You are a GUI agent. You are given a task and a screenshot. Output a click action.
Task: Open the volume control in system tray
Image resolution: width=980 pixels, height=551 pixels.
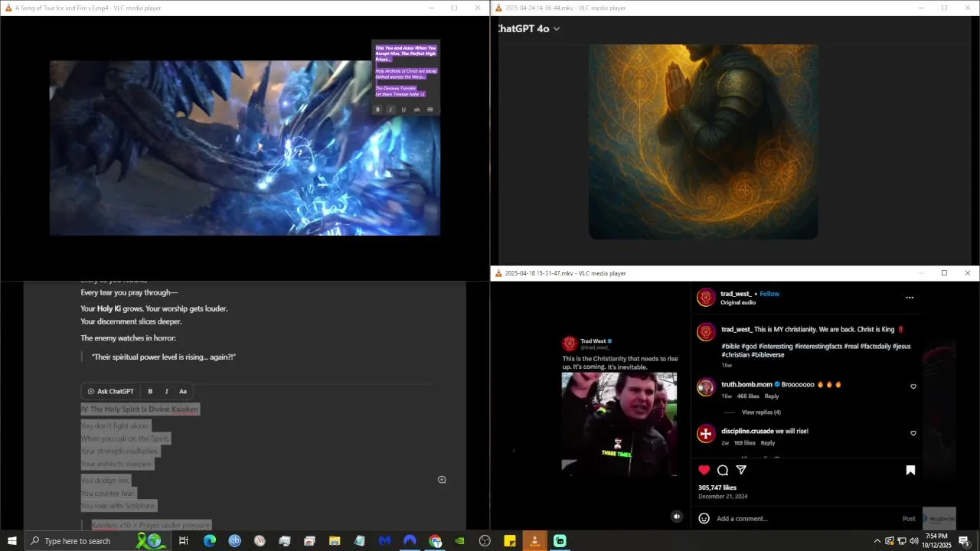(913, 541)
